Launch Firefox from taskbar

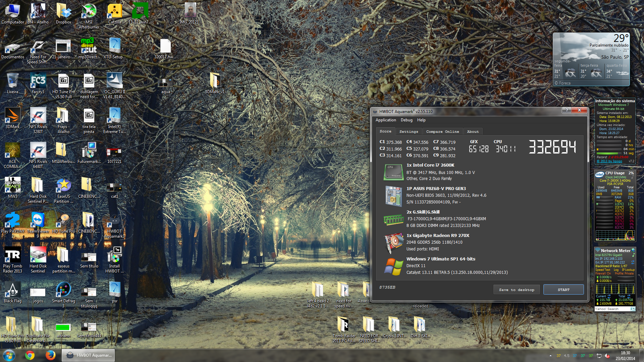[51, 355]
